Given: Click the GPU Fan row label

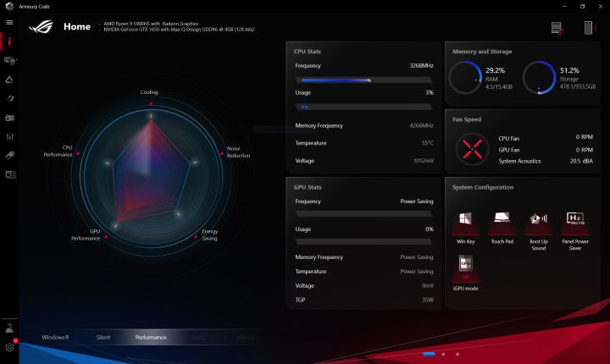Looking at the screenshot, I should coord(509,150).
